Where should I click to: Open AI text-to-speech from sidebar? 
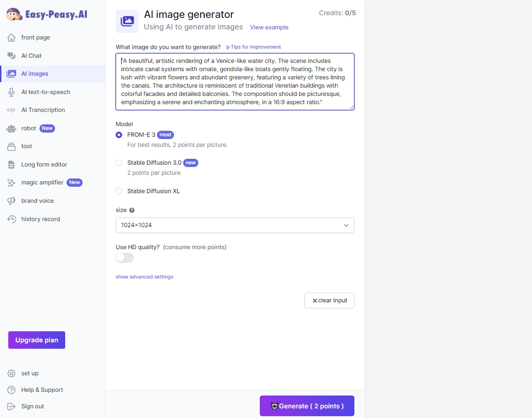point(45,92)
